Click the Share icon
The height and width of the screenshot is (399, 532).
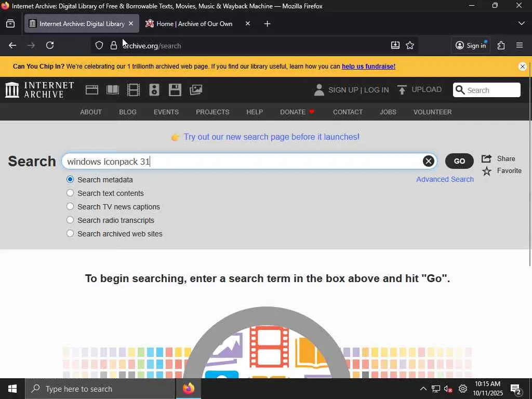(x=486, y=158)
